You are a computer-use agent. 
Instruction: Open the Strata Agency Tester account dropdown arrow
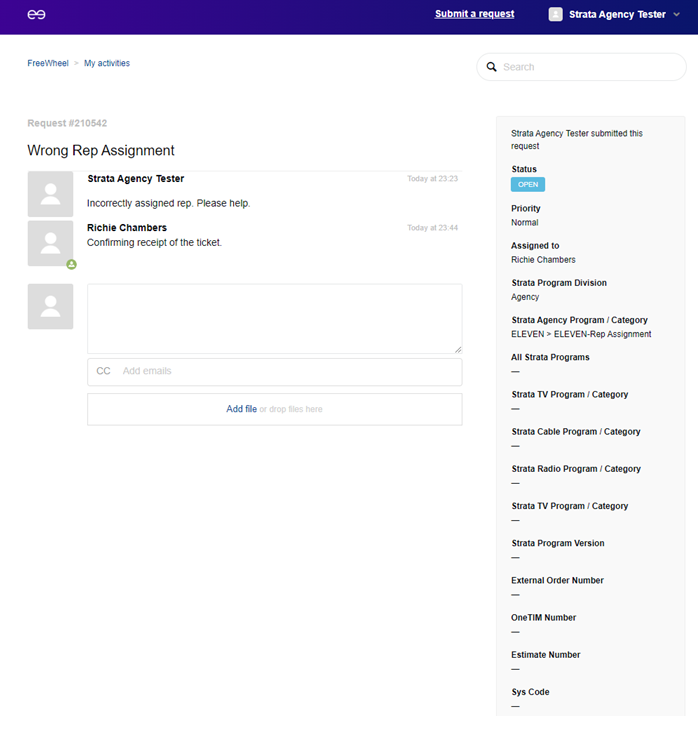677,14
